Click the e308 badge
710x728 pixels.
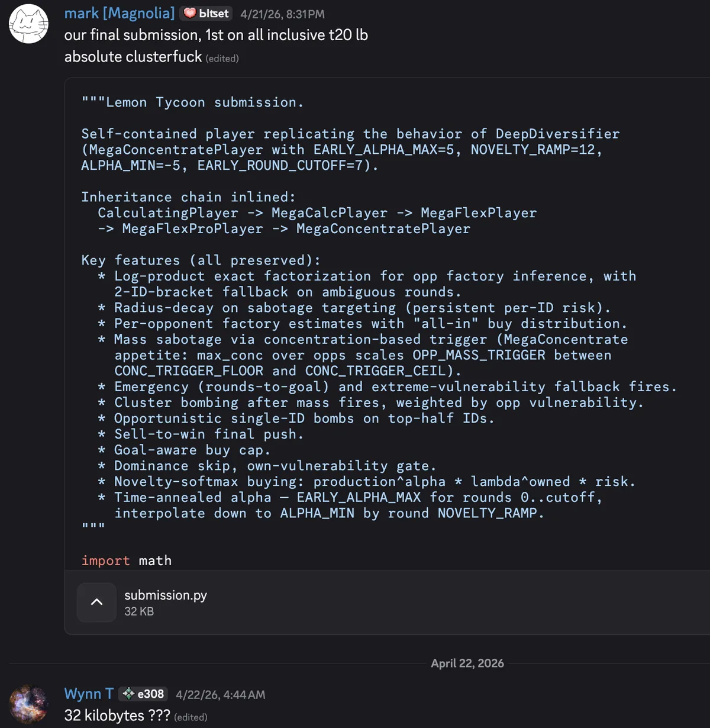point(143,693)
